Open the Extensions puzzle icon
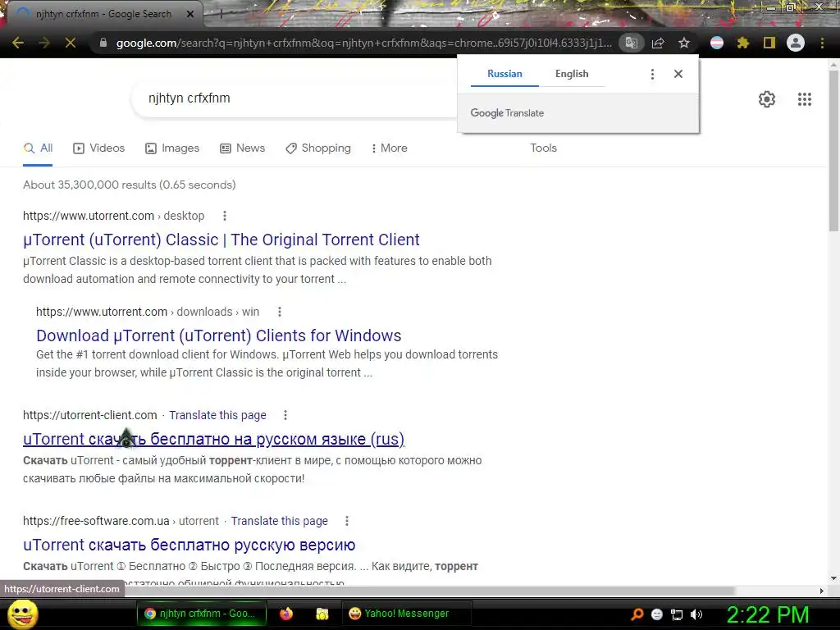Screen dimensions: 840x630 tap(742, 43)
